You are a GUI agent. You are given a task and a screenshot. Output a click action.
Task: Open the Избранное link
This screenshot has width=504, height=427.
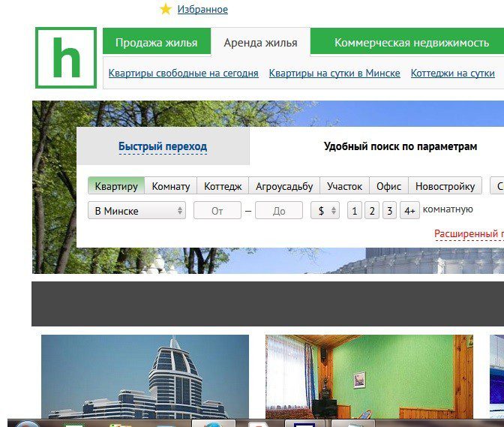pos(202,10)
